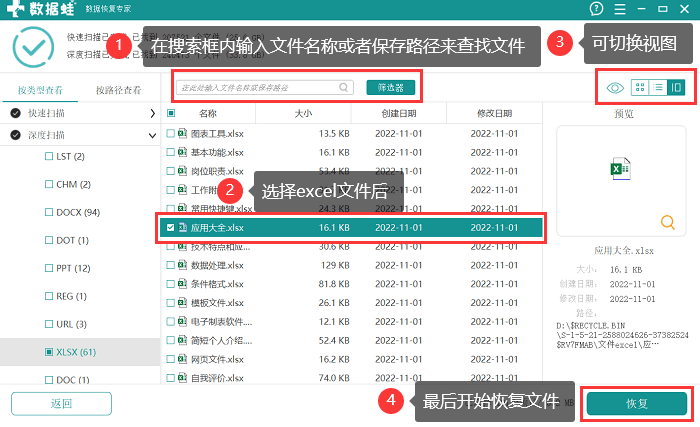Image resolution: width=700 pixels, height=427 pixels.
Task: Toggle the eye preview icon
Action: (x=615, y=88)
